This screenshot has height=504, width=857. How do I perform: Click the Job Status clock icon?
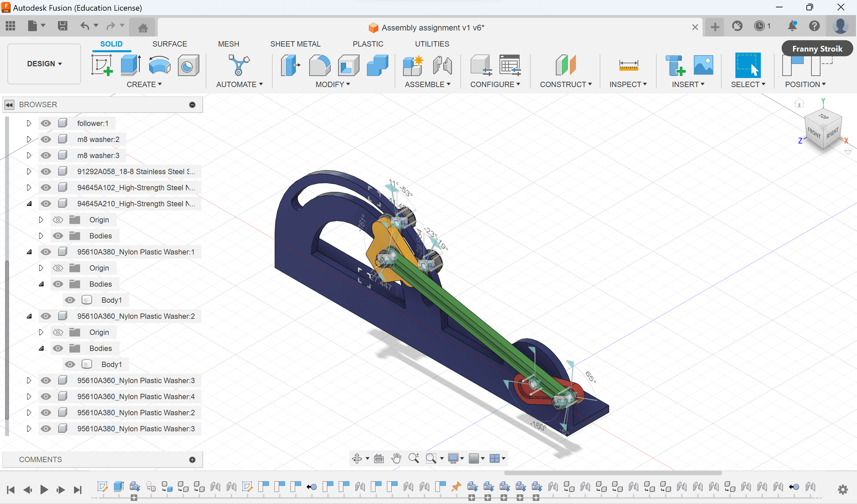759,26
